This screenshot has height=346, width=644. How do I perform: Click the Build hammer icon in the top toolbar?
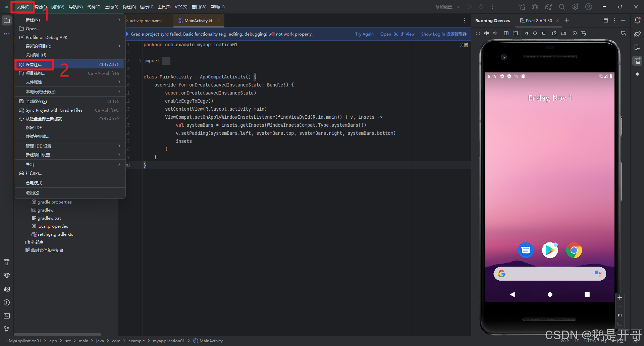click(522, 7)
